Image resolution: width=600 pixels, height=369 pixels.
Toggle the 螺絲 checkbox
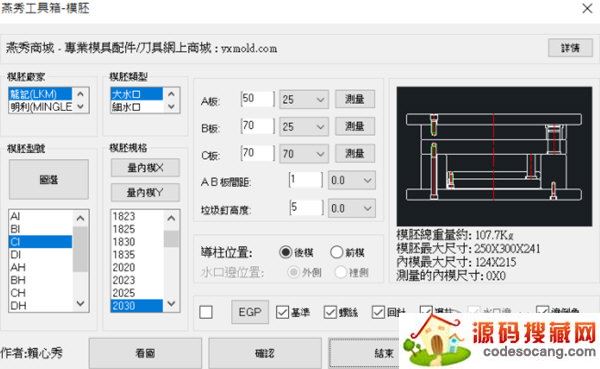click(x=330, y=312)
